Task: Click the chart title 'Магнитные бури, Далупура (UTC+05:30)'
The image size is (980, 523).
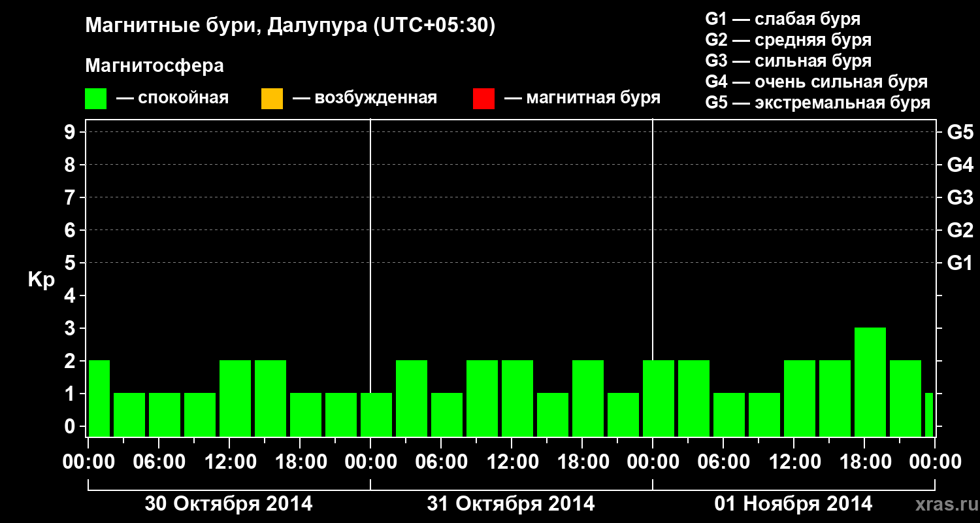Action: coord(290,26)
